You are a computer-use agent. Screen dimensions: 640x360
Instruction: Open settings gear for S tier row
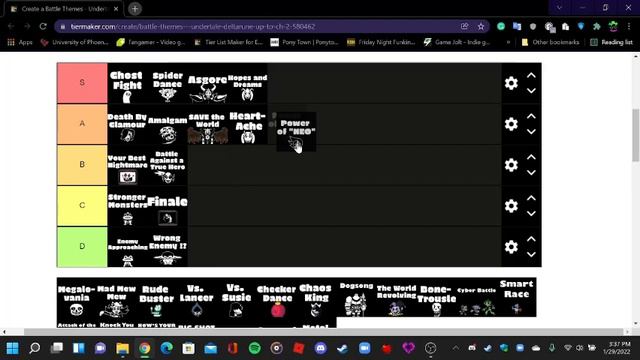coord(511,83)
